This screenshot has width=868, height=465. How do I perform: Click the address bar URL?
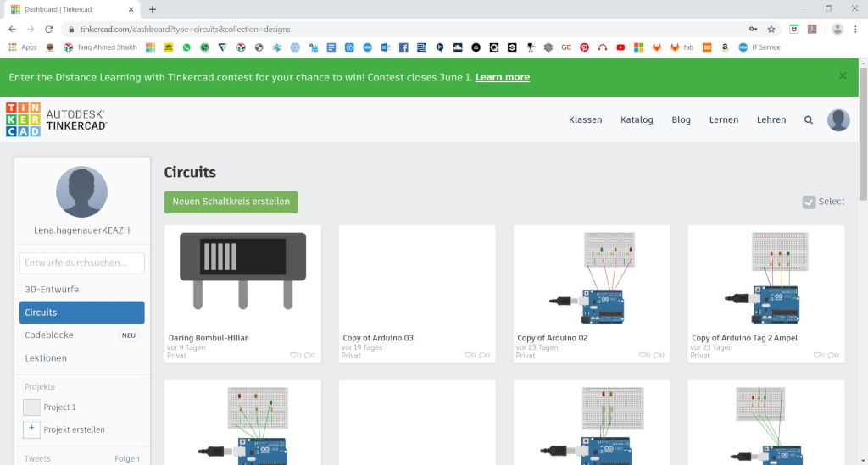(185, 30)
